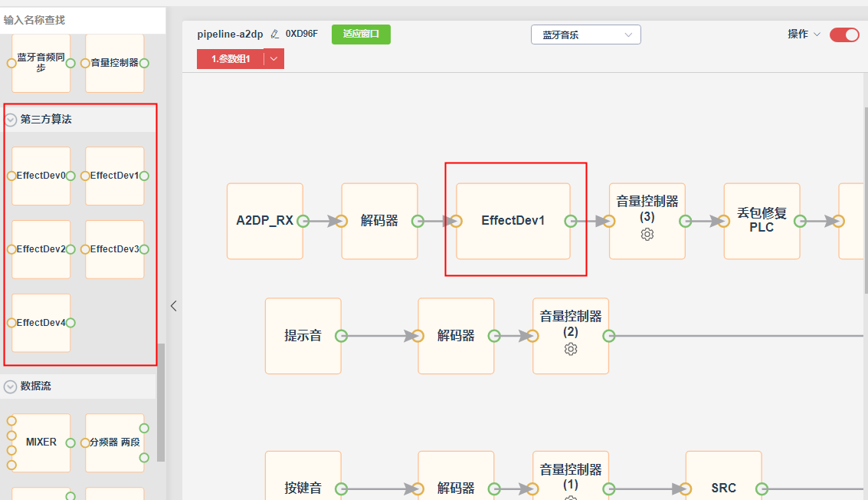
Task: Open the settings gear on 音量控制器 (2)
Action: [x=571, y=349]
